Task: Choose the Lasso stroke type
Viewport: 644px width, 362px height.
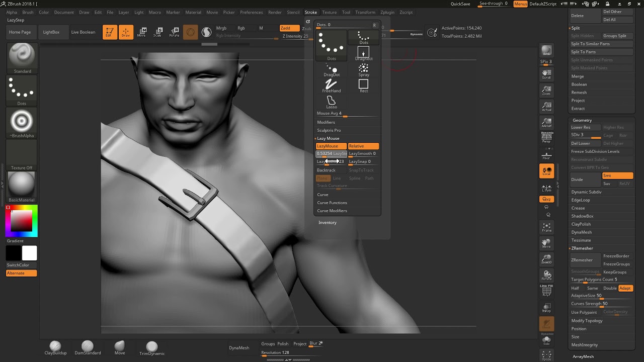Action: click(332, 102)
